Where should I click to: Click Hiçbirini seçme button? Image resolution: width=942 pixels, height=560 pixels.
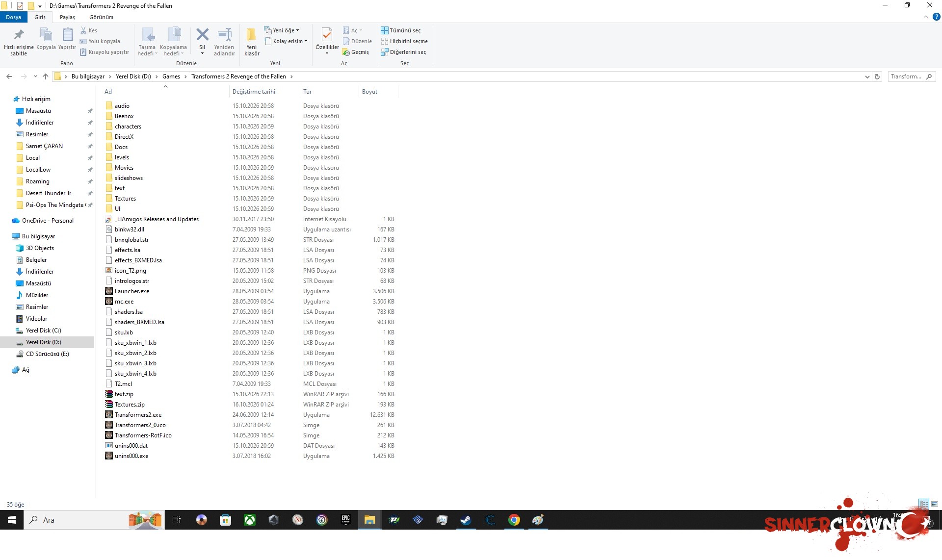pos(404,41)
